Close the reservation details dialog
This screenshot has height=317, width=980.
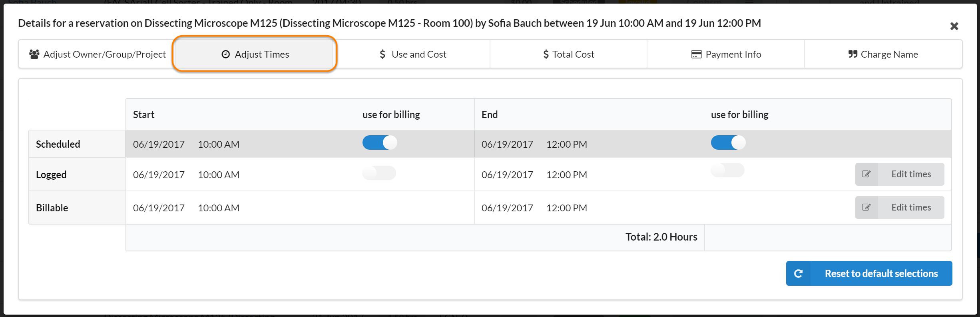(x=954, y=26)
